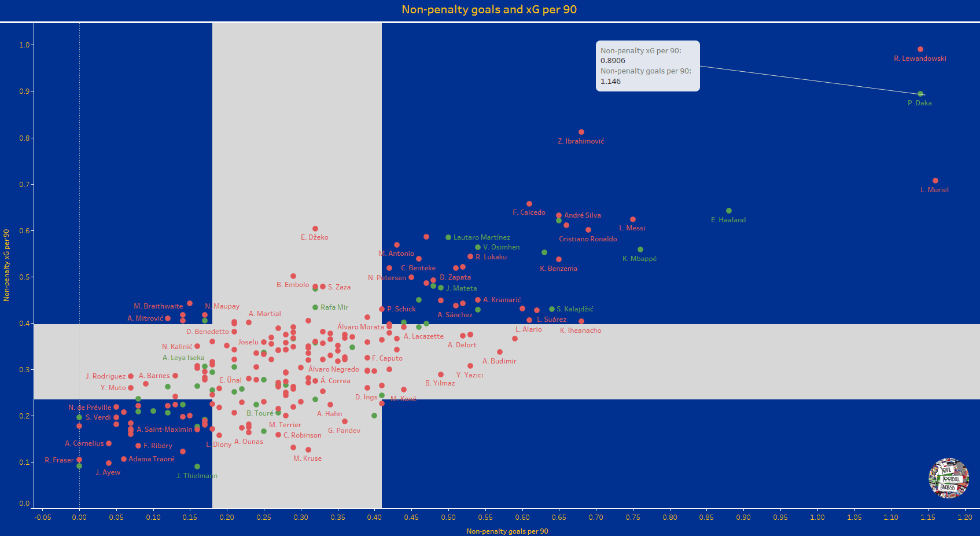Image resolution: width=980 pixels, height=536 pixels.
Task: Click the 'Álvaro Negredo' label
Action: coord(334,369)
